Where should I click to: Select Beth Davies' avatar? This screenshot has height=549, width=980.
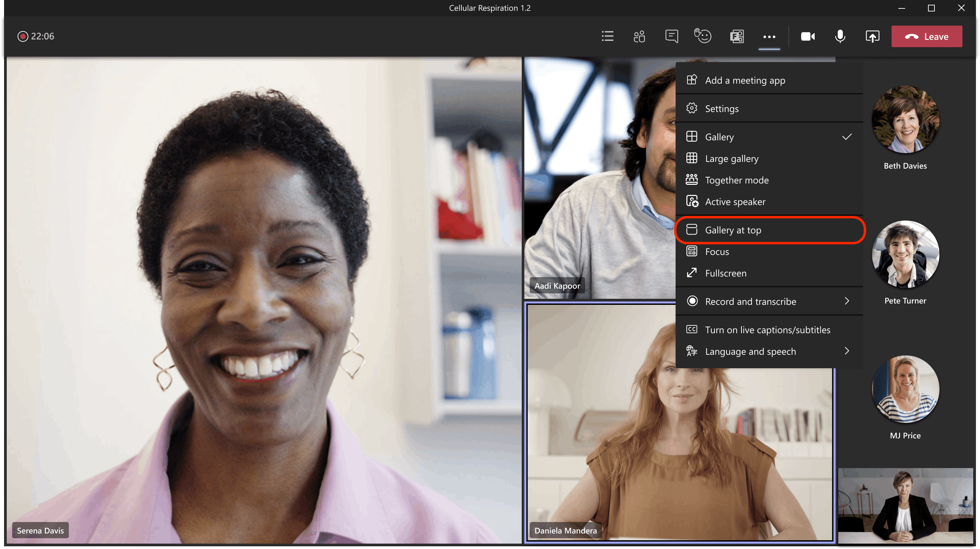(x=905, y=119)
